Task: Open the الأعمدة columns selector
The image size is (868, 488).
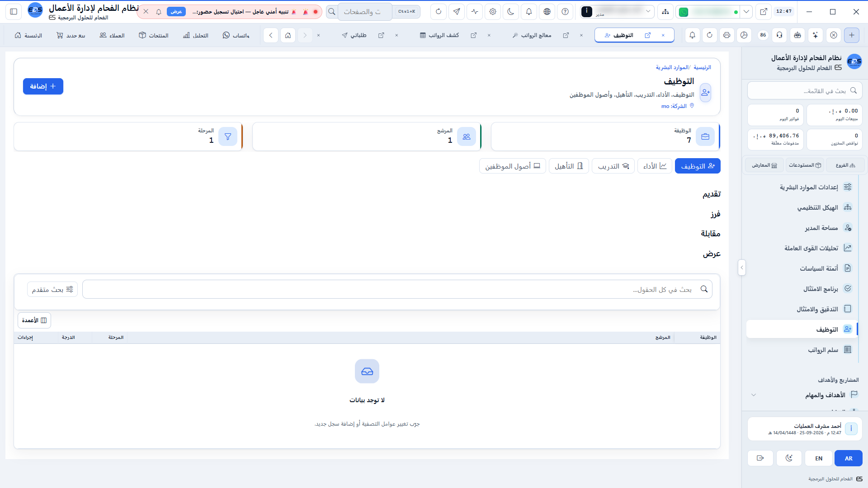Action: click(34, 320)
